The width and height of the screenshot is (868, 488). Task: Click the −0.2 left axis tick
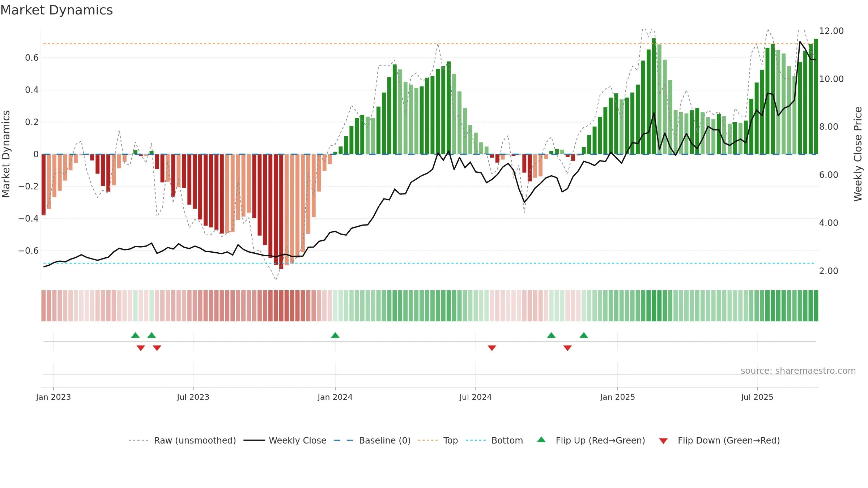(29, 187)
